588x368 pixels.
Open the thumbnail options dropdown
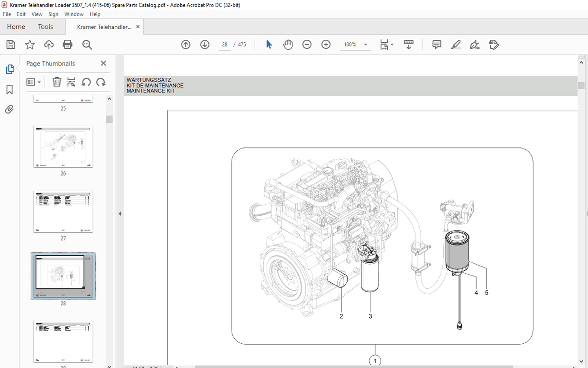(x=34, y=82)
